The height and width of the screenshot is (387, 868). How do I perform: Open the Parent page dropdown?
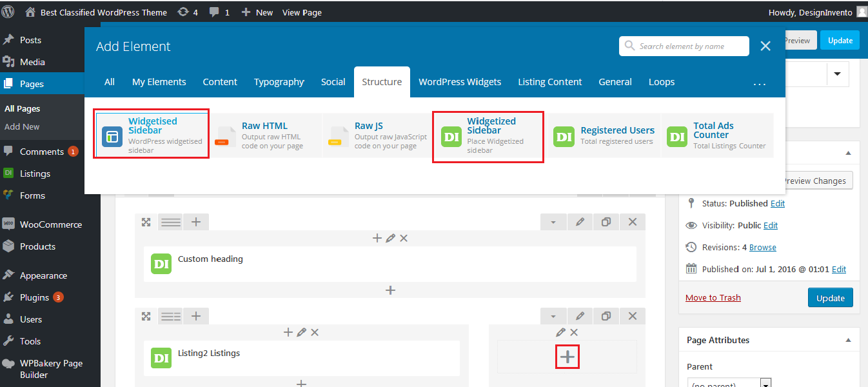click(729, 383)
